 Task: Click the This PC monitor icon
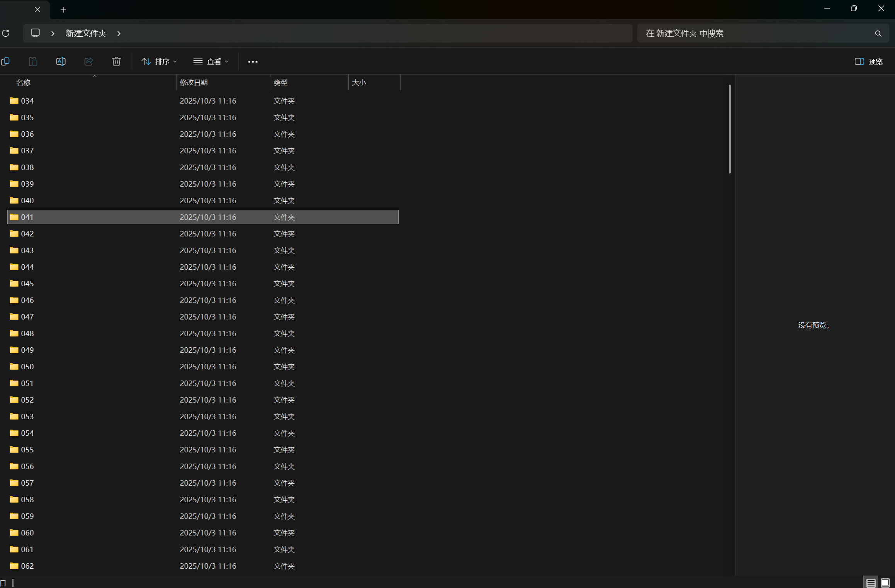[x=35, y=33]
